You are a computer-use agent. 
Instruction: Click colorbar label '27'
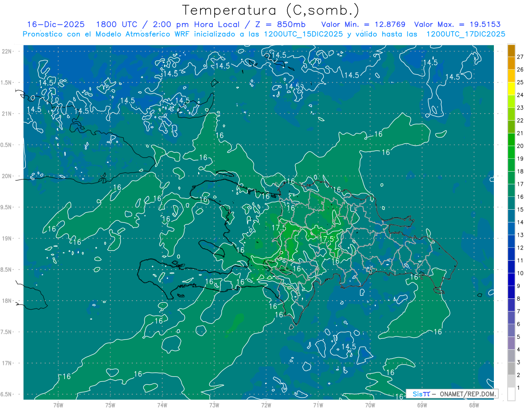pos(520,57)
